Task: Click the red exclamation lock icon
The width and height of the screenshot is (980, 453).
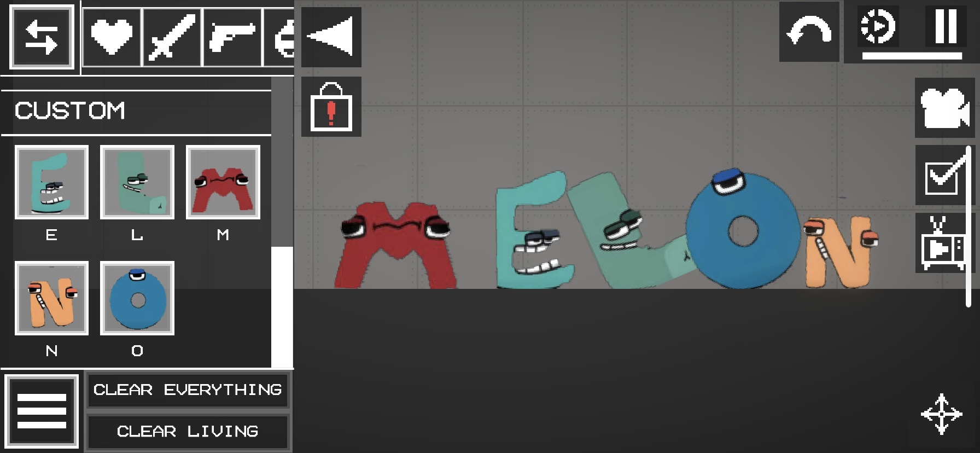Action: click(x=331, y=107)
